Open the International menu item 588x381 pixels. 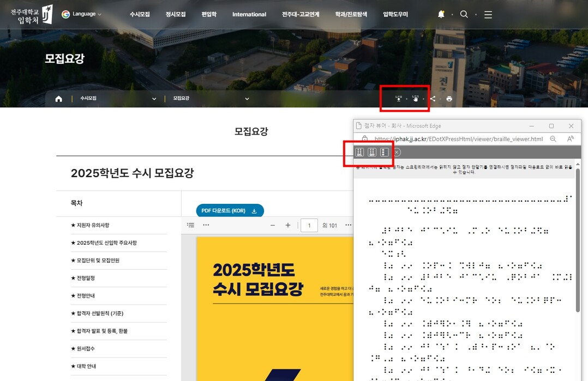click(x=249, y=15)
